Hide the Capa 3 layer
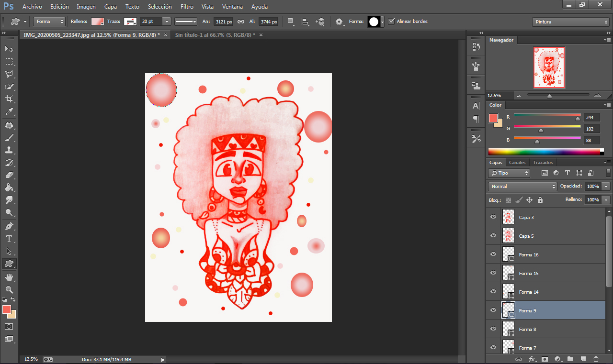Screen dimensions: 613x364 pos(493,217)
